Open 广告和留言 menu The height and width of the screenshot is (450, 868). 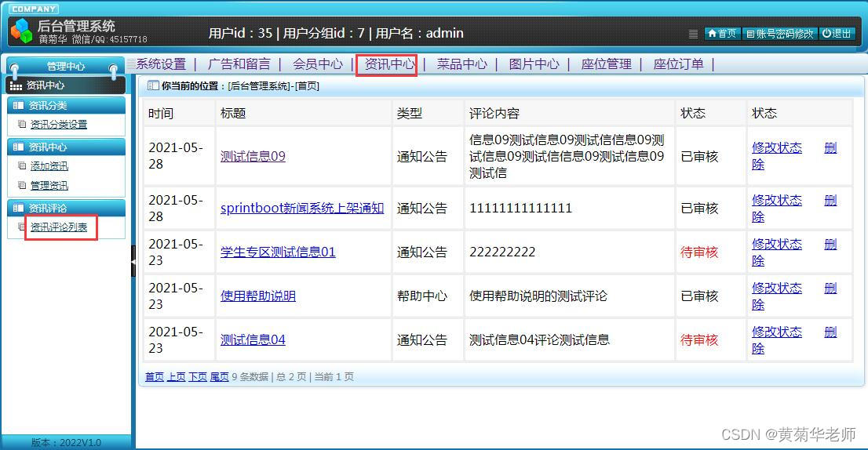239,64
